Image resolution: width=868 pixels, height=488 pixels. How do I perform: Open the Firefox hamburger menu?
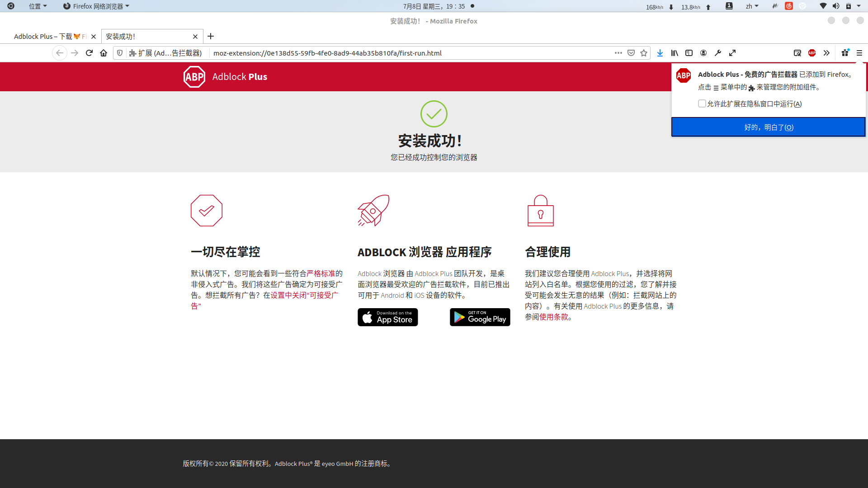(859, 53)
